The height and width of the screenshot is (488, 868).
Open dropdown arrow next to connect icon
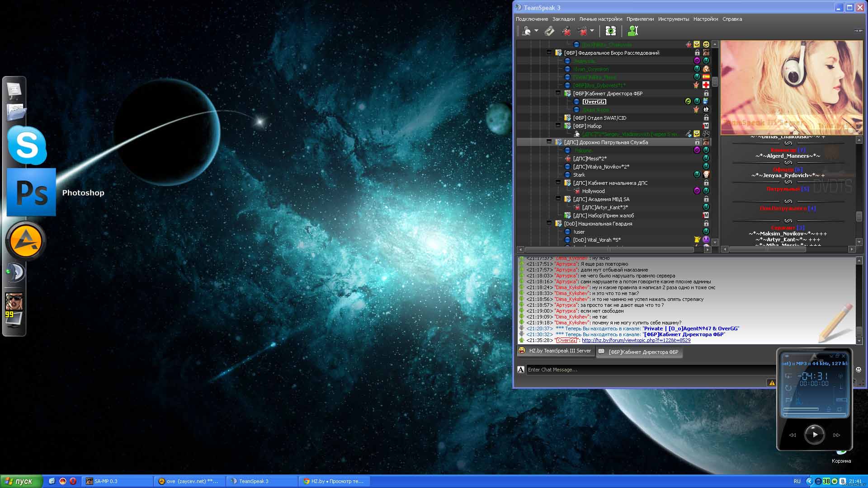click(x=536, y=31)
